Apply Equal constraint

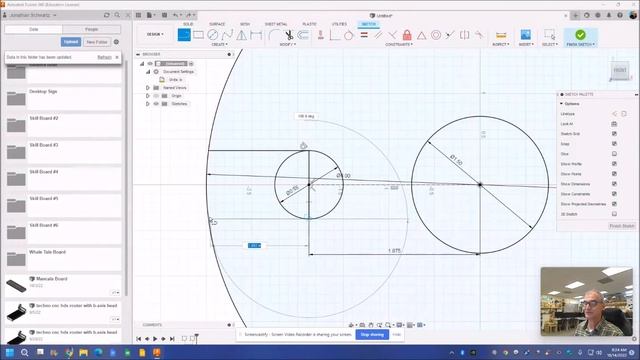364,35
